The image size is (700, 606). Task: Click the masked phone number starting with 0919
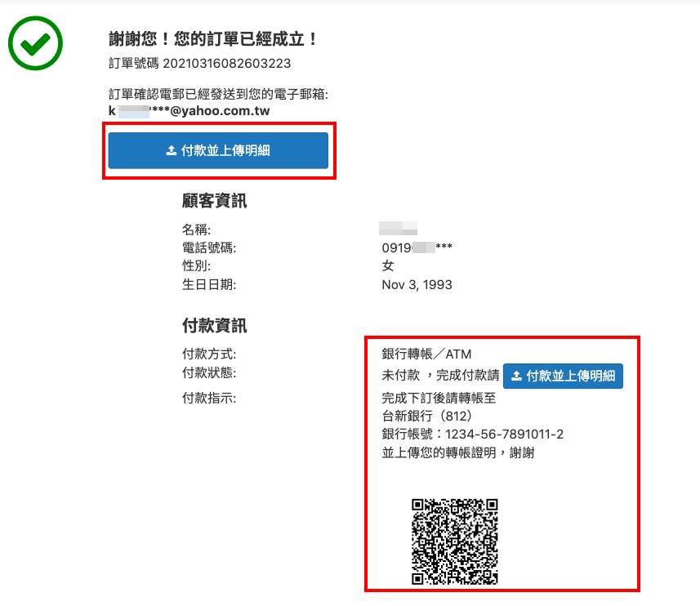pos(417,247)
